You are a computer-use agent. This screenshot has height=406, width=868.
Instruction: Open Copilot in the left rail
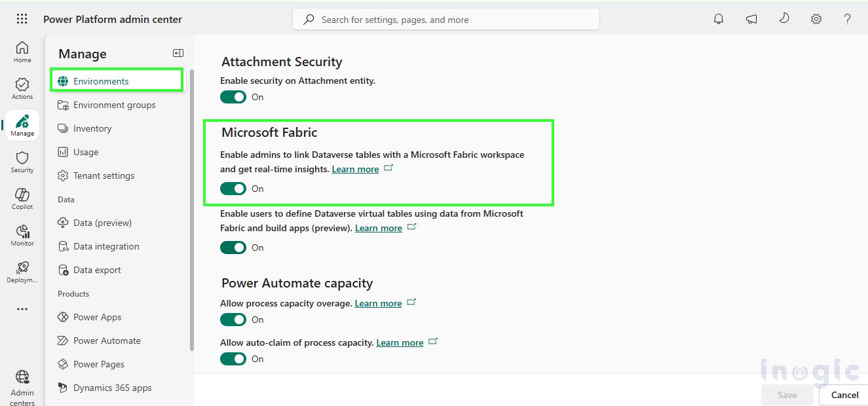click(22, 198)
